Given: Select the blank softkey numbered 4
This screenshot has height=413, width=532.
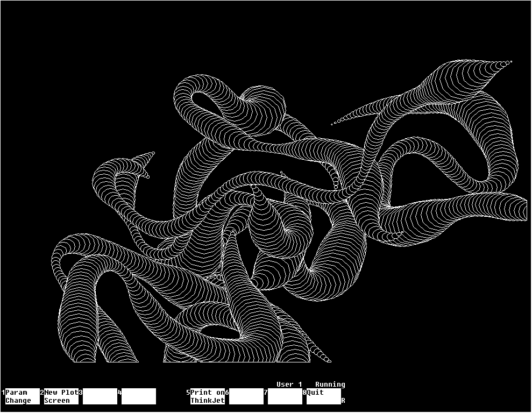Looking at the screenshot, I should click(x=139, y=396).
